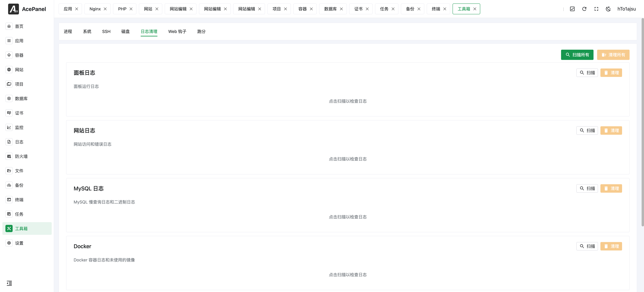Click the checkbox icon in top bar

point(572,9)
